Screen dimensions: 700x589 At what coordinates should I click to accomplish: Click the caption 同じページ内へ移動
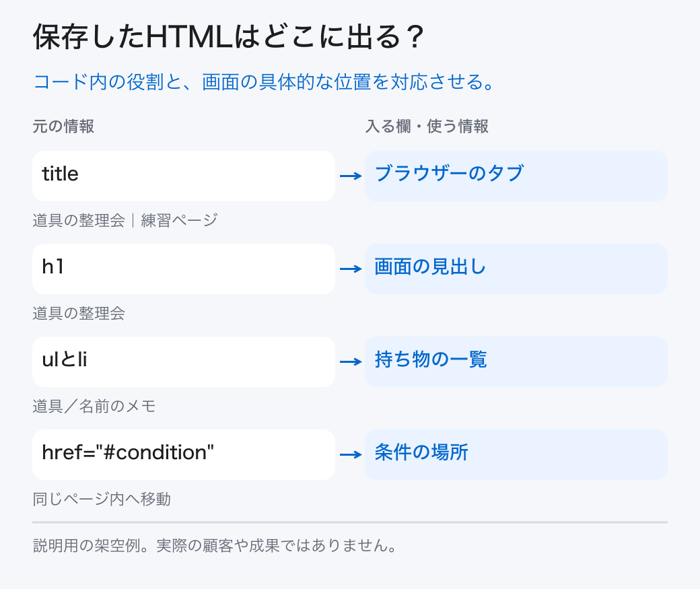pyautogui.click(x=102, y=499)
